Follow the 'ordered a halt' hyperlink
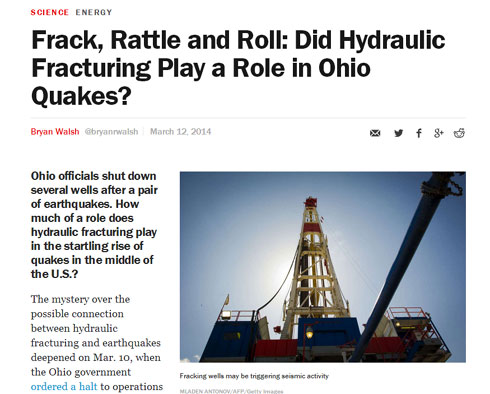The image size is (490, 394). click(x=64, y=387)
